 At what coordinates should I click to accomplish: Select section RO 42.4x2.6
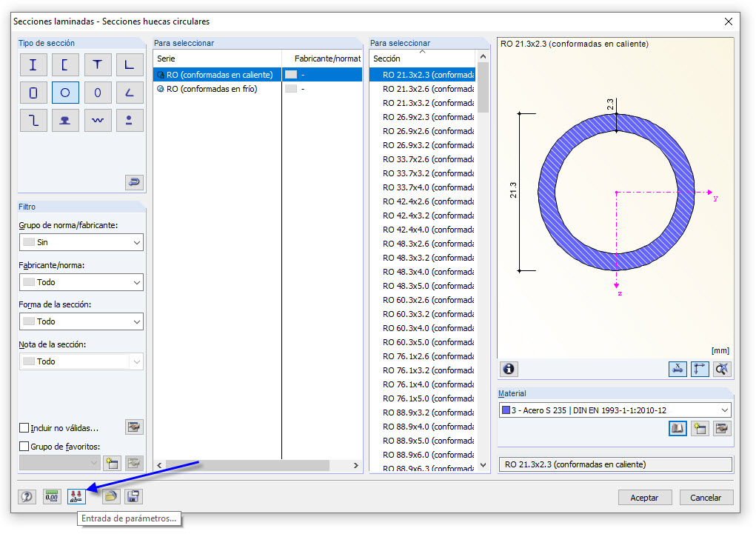422,201
